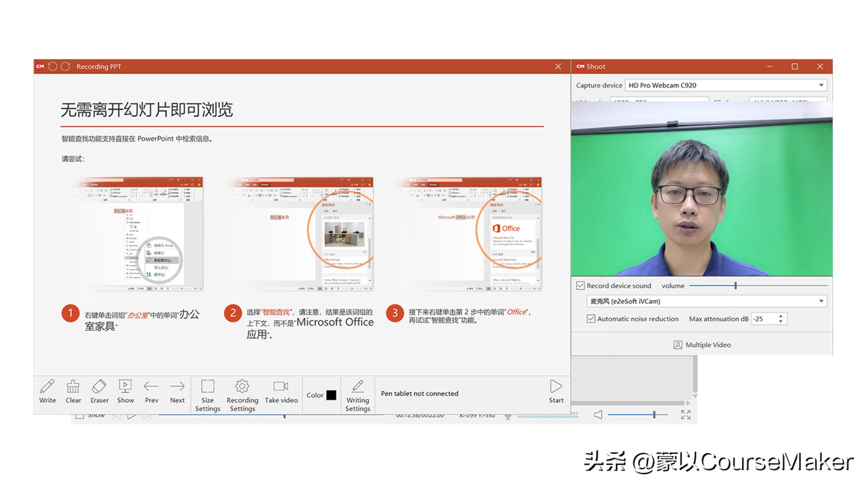Image resolution: width=868 pixels, height=487 pixels.
Task: Enable Record device sound
Action: coord(580,286)
